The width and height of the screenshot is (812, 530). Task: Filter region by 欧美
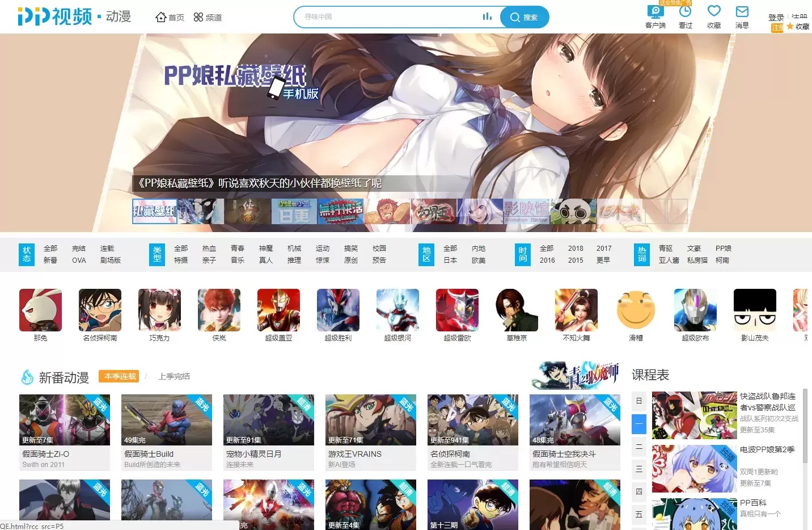(x=479, y=260)
